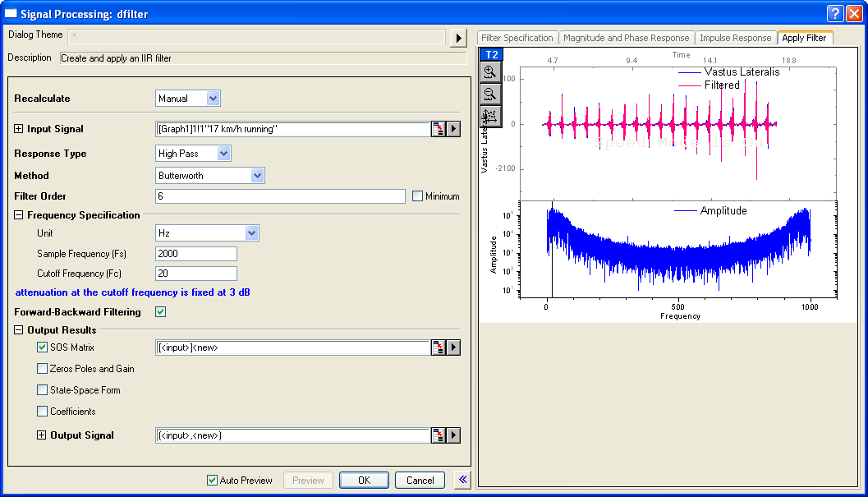Select the Zoom In tool on preview panel
Viewport: 868px width, 497px height.
[x=489, y=72]
